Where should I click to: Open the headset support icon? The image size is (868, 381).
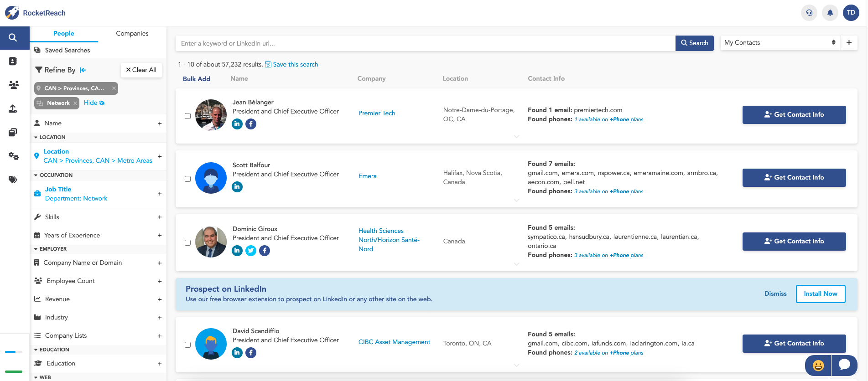pos(809,13)
